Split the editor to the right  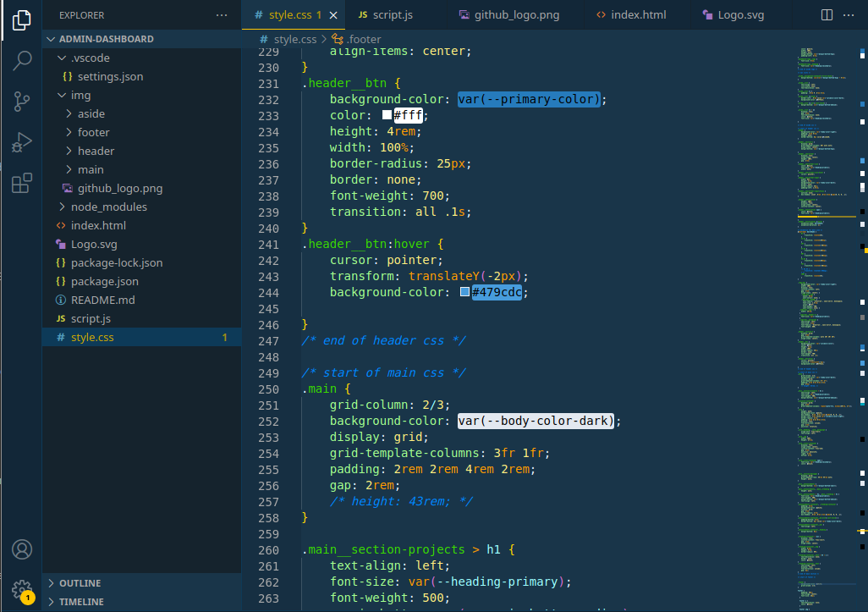(827, 15)
